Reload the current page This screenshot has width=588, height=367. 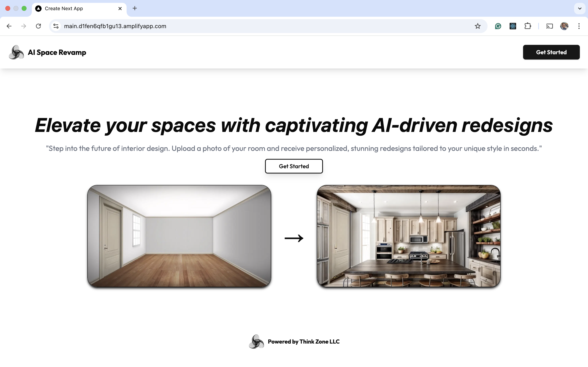coord(38,26)
